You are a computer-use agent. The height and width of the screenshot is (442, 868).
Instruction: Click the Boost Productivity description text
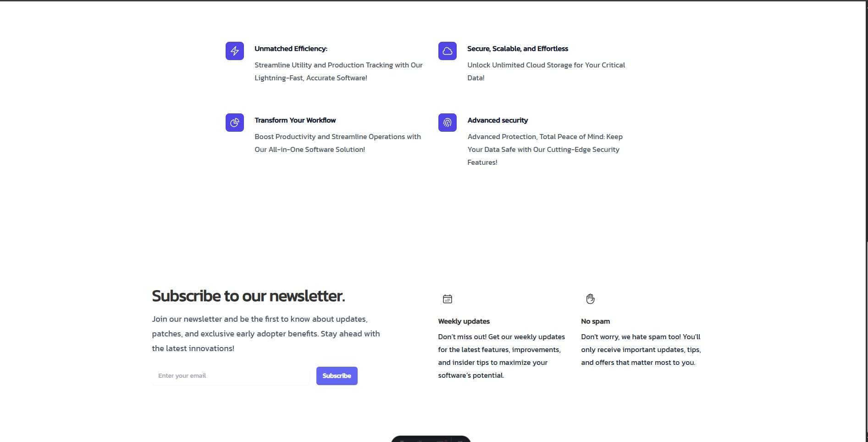click(337, 143)
